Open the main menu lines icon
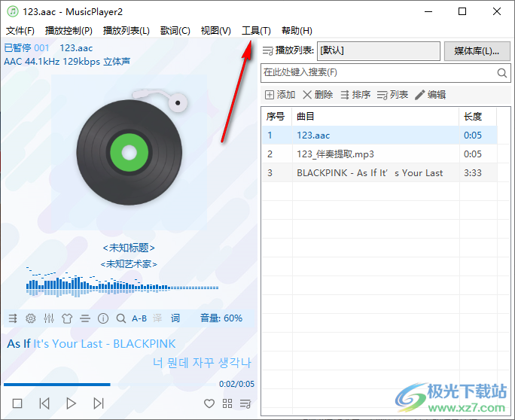The image size is (515, 420). tap(85, 318)
